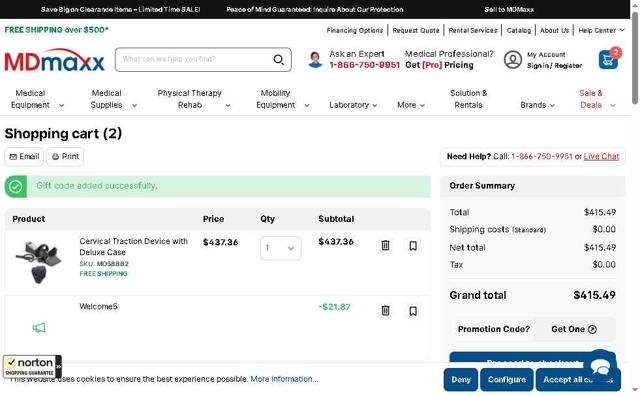Click the My Account user icon
The width and height of the screenshot is (640, 396).
coord(513,60)
